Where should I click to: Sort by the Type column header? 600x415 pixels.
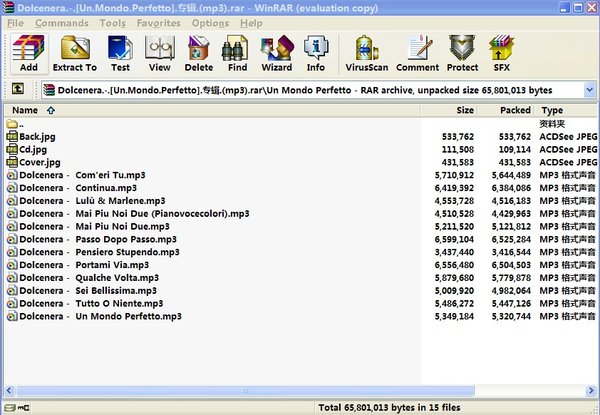click(565, 110)
